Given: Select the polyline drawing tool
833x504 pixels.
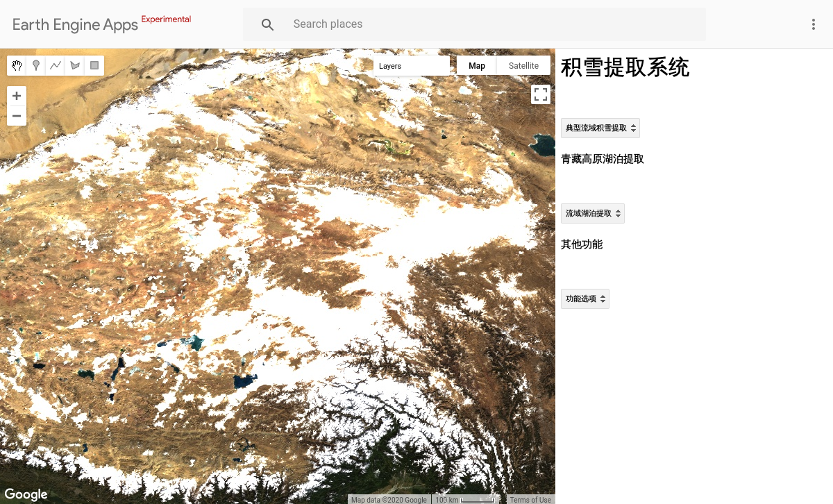Looking at the screenshot, I should [56, 65].
